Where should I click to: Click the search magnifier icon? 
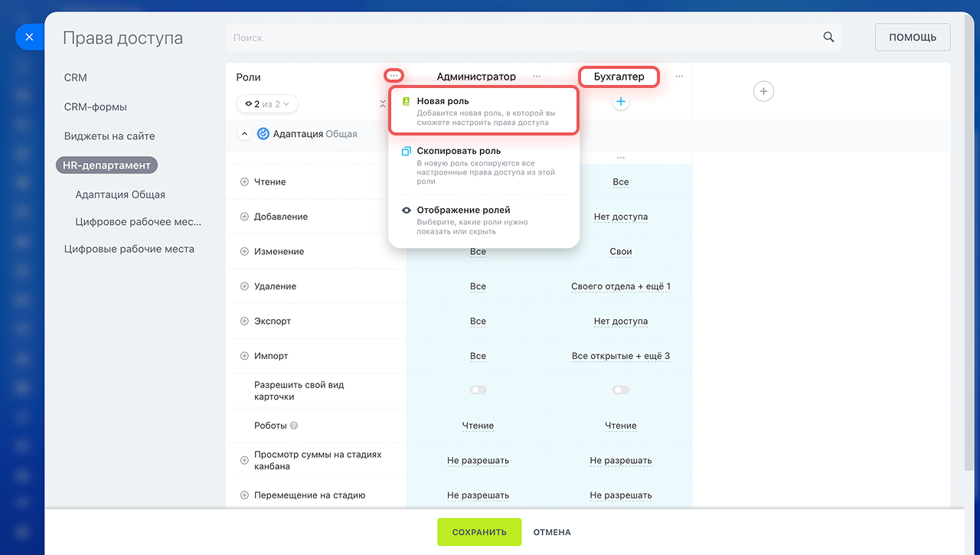point(828,38)
